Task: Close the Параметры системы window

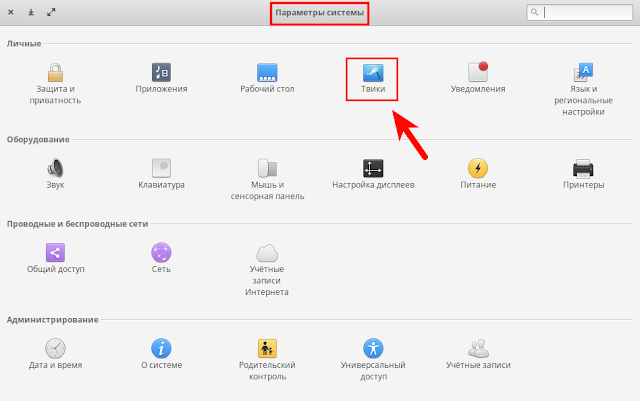Action: [11, 12]
